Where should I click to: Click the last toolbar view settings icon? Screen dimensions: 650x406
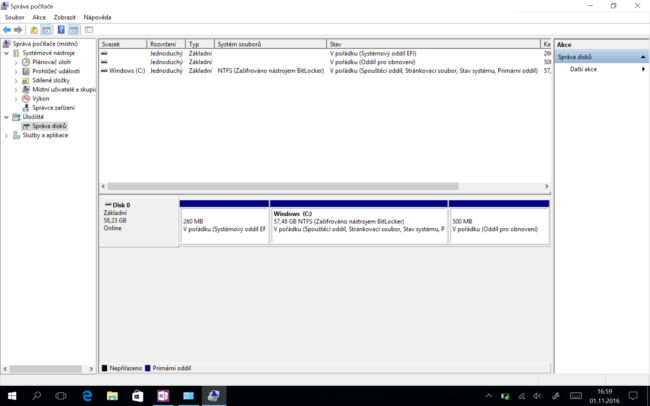click(89, 30)
